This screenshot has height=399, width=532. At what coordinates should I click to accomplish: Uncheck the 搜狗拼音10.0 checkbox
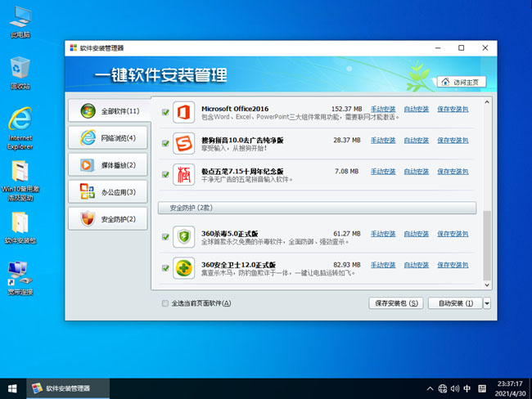165,143
